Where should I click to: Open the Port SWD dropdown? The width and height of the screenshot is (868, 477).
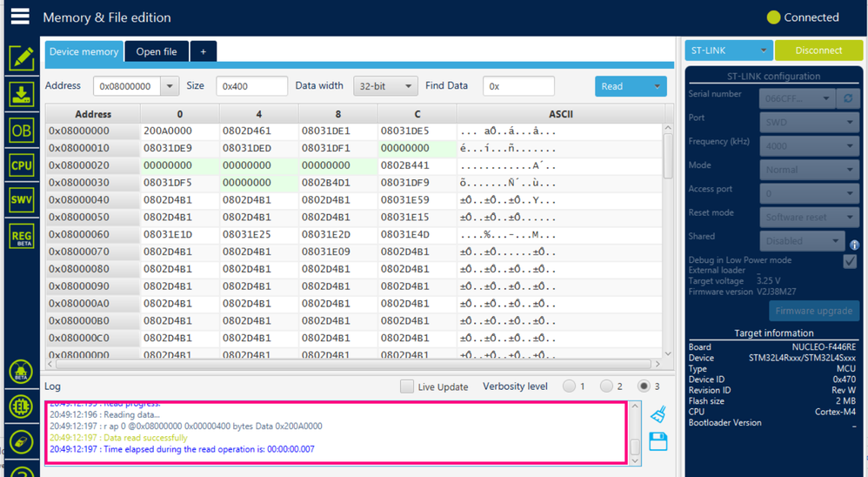click(809, 123)
